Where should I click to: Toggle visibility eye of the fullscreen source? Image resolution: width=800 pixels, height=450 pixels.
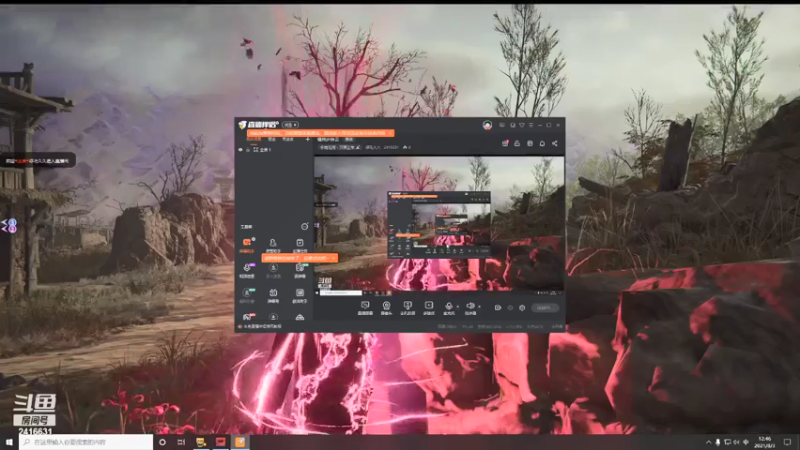point(240,149)
